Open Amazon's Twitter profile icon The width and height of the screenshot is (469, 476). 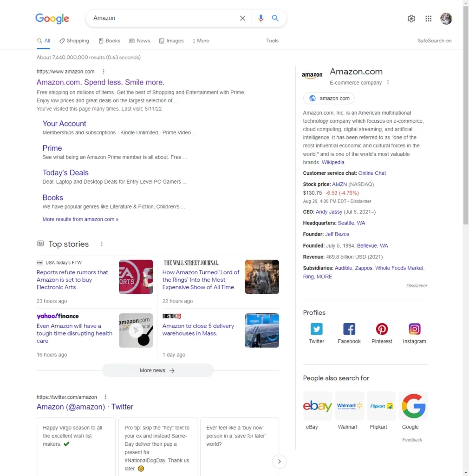click(x=316, y=329)
